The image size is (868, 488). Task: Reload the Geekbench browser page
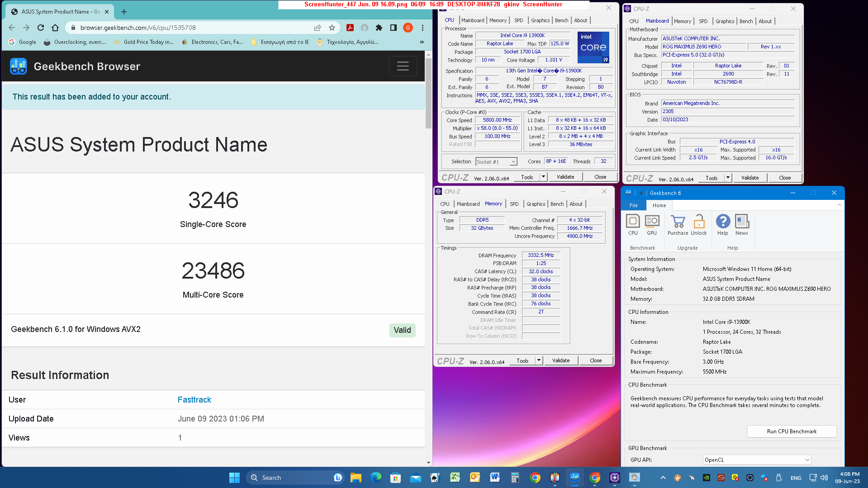click(41, 28)
